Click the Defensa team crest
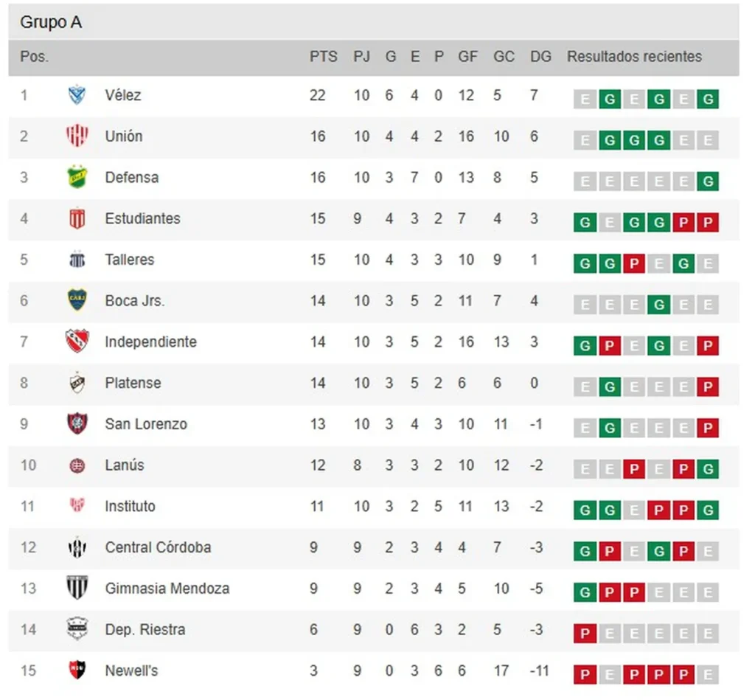Screen dimensions: 755x700 click(x=77, y=177)
